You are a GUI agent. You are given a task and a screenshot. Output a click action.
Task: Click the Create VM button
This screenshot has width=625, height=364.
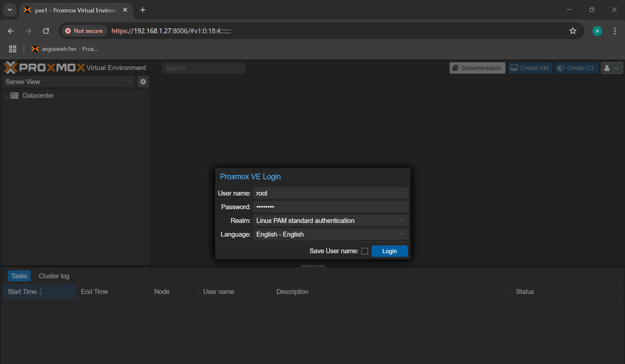click(530, 68)
